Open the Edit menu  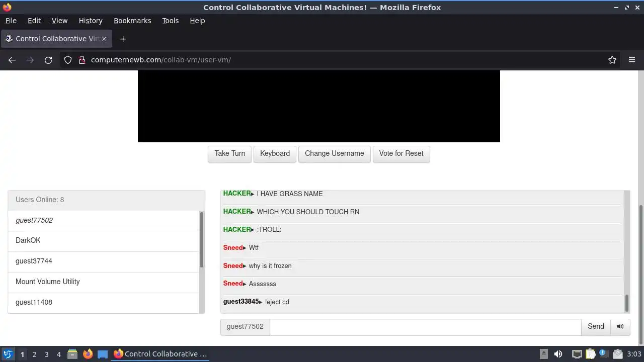tap(34, 21)
